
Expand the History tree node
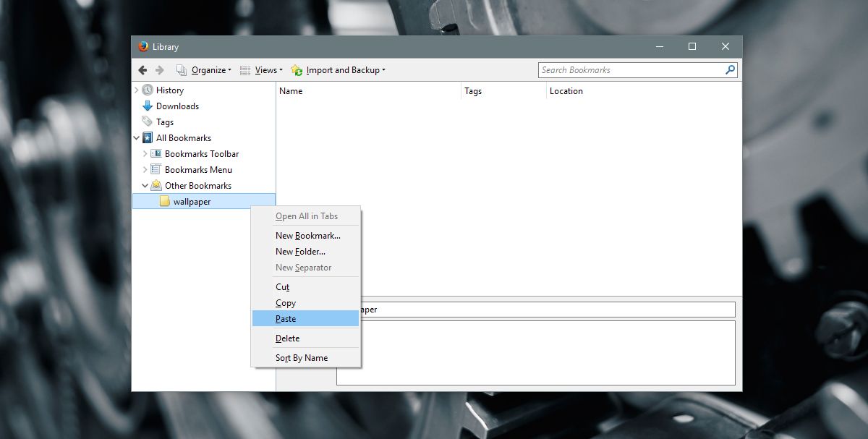click(137, 90)
